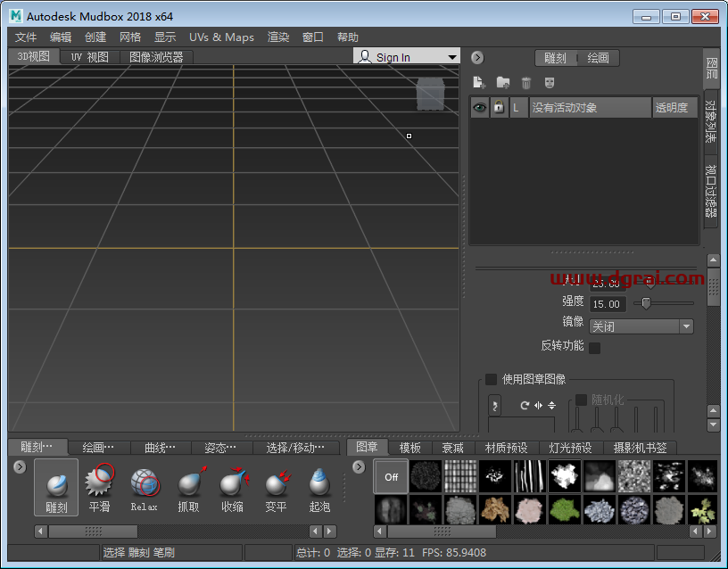This screenshot has height=569, width=728.
Task: Select the 抓取 grab brush tool
Action: 188,487
